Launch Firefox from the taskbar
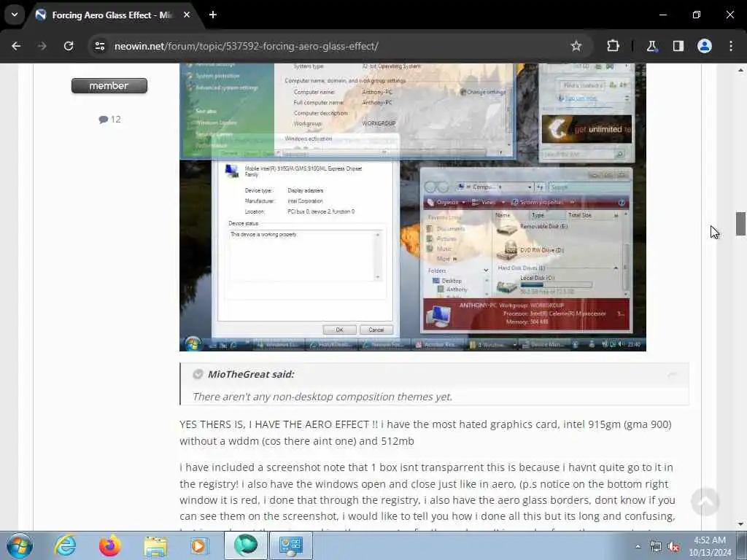 coord(109,545)
